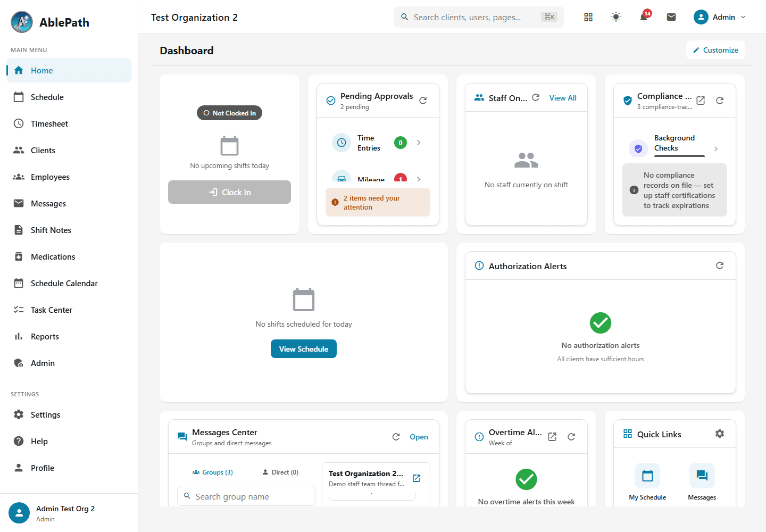
Task: Refresh the Staff On Shift widget
Action: pyautogui.click(x=536, y=97)
